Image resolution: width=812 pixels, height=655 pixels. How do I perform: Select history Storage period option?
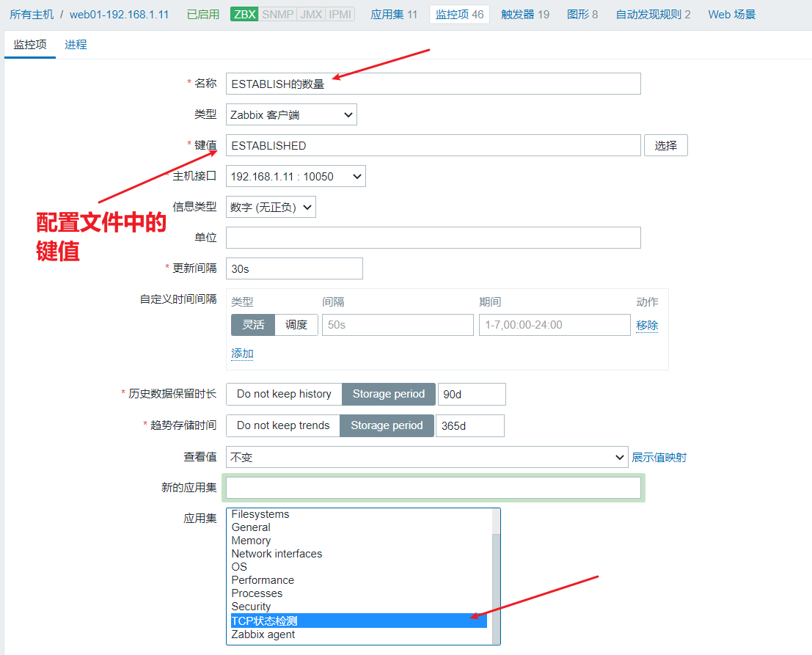tap(388, 394)
